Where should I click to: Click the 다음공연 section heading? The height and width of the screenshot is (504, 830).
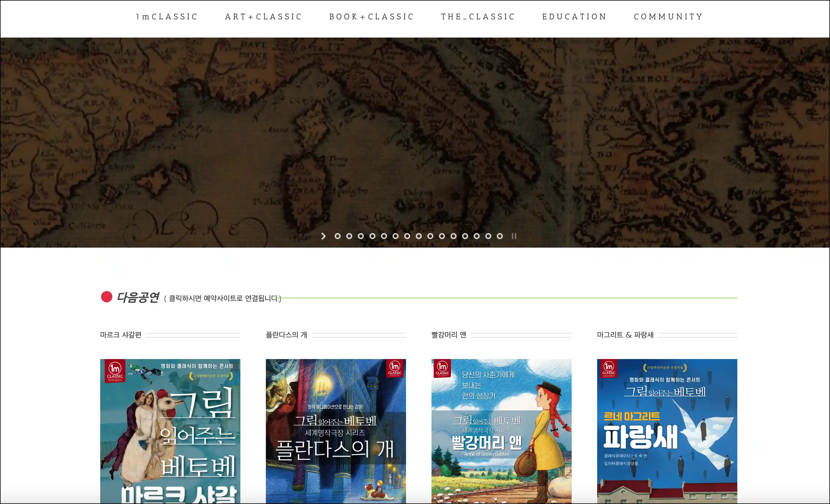point(138,297)
